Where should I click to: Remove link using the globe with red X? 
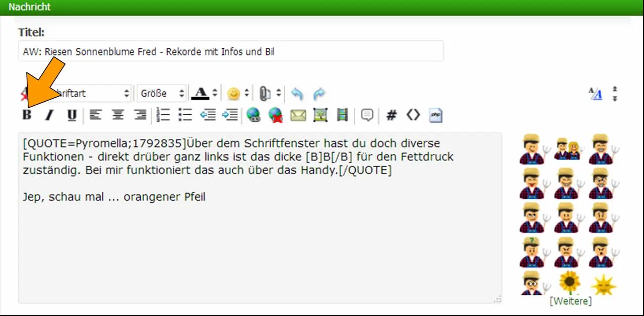tap(275, 115)
